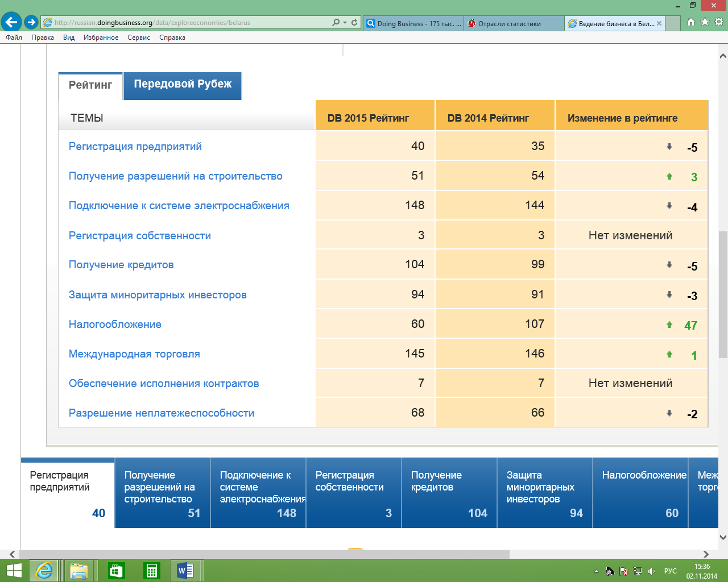Click the 'DB 2014 Рейтинг' column header
Viewport: 728px width, 582px height.
[x=495, y=115]
